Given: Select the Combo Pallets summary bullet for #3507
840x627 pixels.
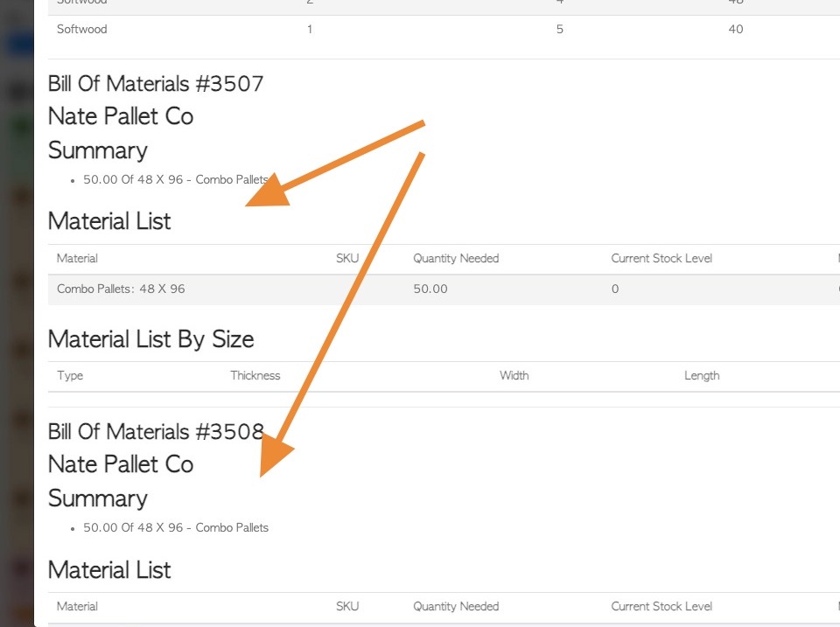Looking at the screenshot, I should [175, 179].
